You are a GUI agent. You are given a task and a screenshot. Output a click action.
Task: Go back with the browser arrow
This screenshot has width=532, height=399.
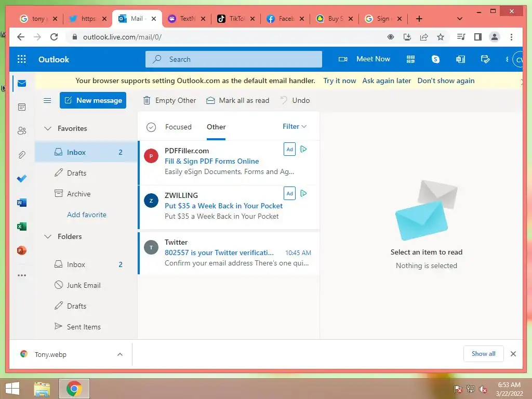[x=21, y=37]
